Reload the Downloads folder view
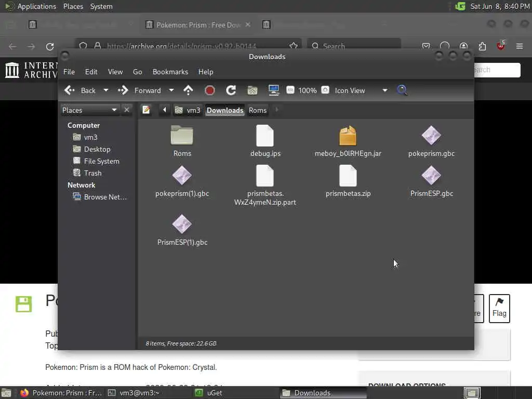 pyautogui.click(x=231, y=90)
